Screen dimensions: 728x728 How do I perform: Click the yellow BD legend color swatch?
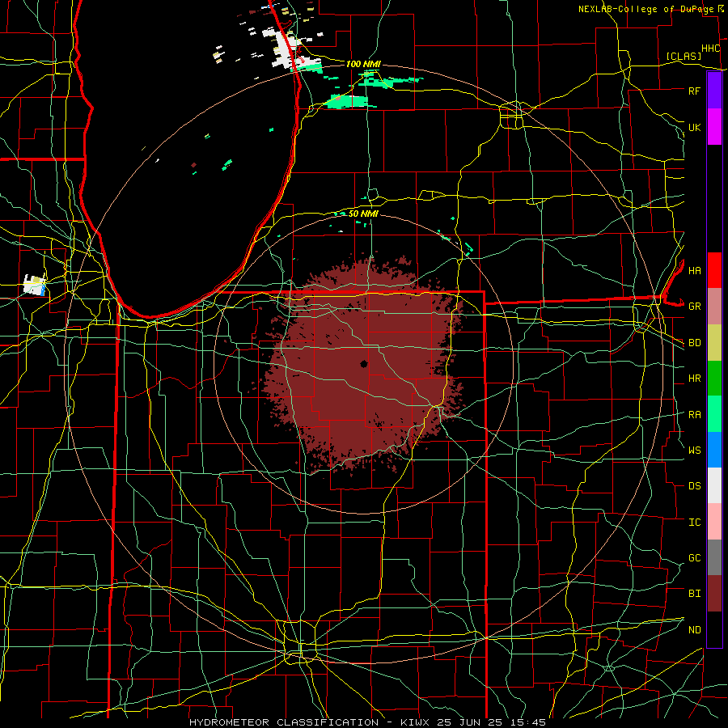coord(714,343)
